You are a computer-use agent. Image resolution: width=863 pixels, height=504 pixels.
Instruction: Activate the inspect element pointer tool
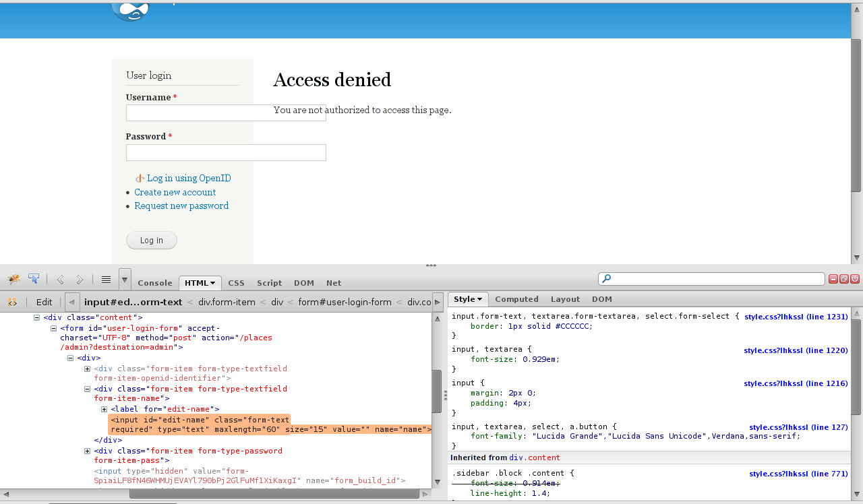pos(34,279)
